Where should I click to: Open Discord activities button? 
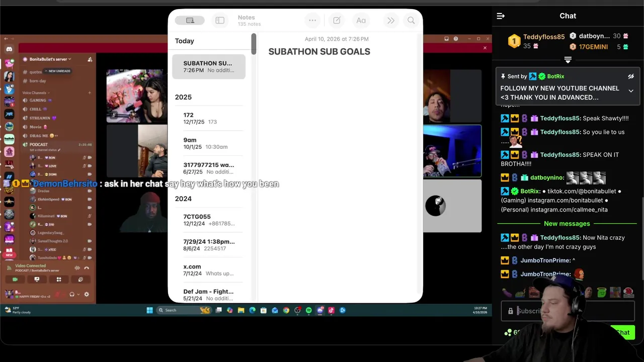[x=58, y=279]
